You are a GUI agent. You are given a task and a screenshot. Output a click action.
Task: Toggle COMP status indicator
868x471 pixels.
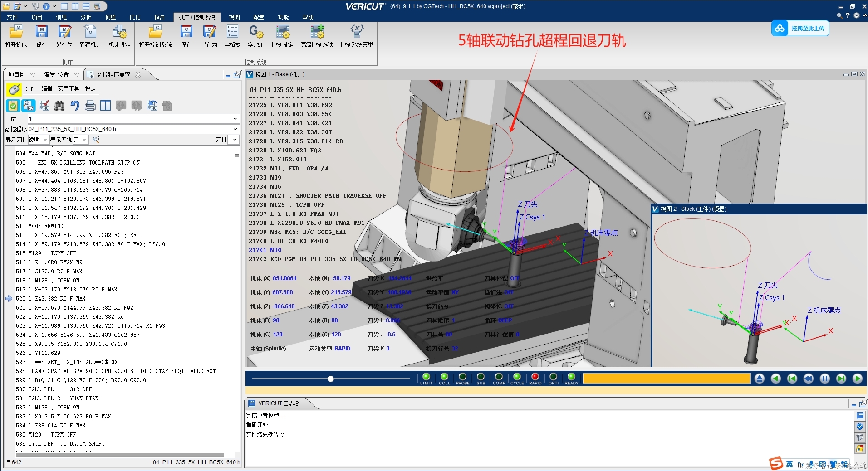pos(499,379)
